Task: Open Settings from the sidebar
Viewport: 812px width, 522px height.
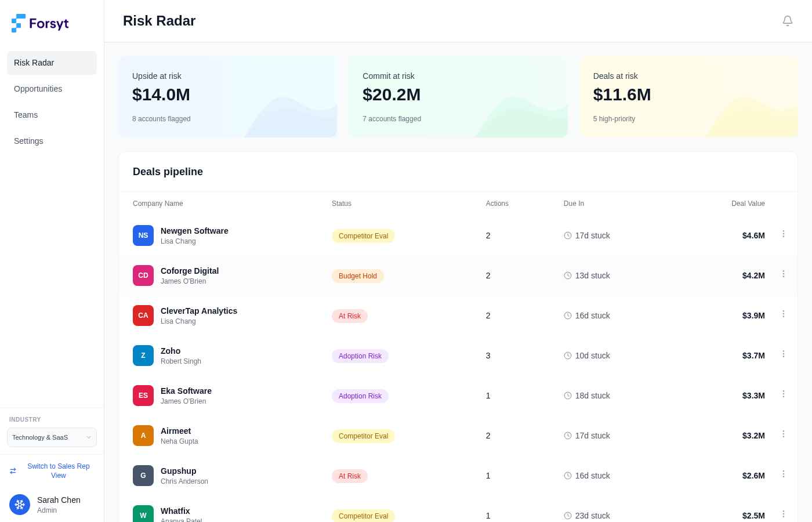Action: 28,141
